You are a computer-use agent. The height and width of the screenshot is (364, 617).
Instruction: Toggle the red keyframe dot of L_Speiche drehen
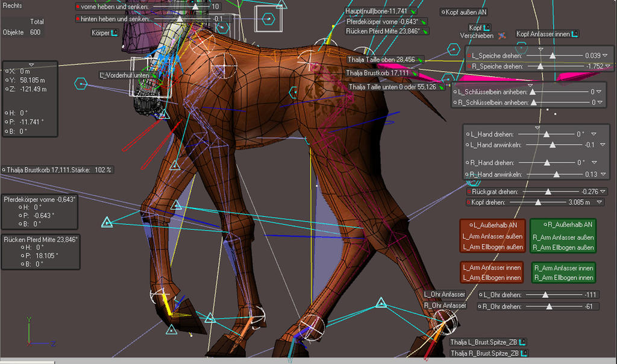(469, 56)
